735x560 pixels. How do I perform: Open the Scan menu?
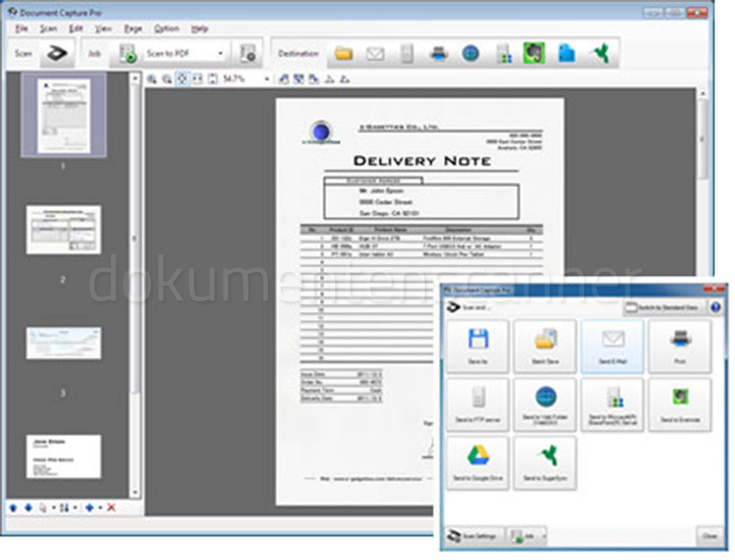click(x=49, y=28)
